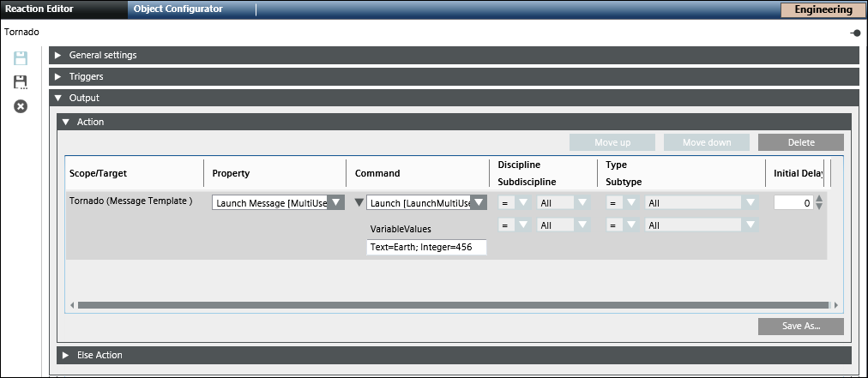Screen dimensions: 868x378
Task: Switch to the Object Configurator tab
Action: click(x=178, y=9)
